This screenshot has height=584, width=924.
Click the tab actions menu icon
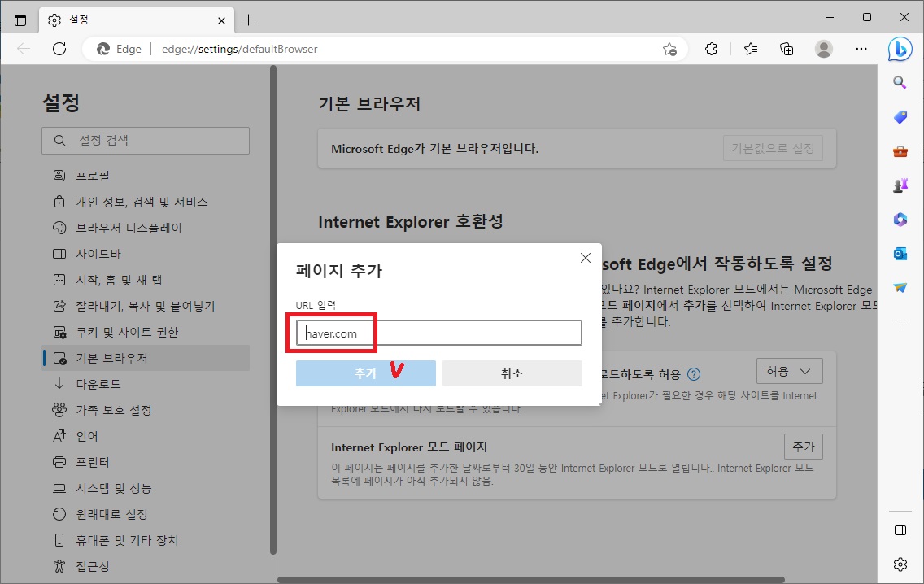pyautogui.click(x=20, y=20)
